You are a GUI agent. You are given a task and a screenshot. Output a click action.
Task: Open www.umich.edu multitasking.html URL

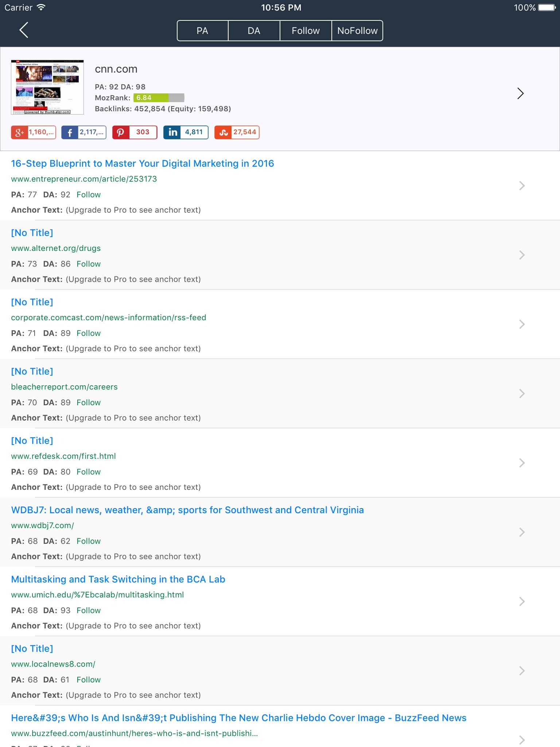coord(97,595)
